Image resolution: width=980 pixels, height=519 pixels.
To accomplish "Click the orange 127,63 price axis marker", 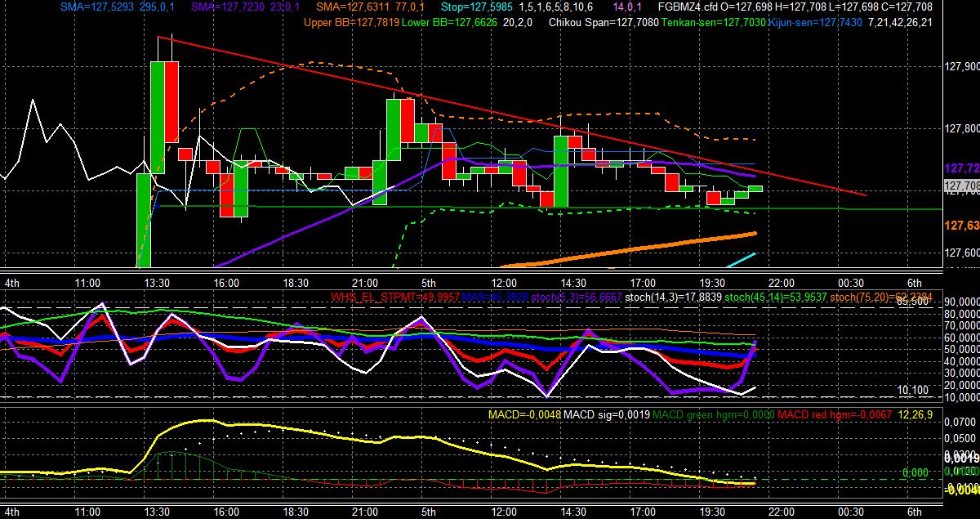I will point(961,226).
